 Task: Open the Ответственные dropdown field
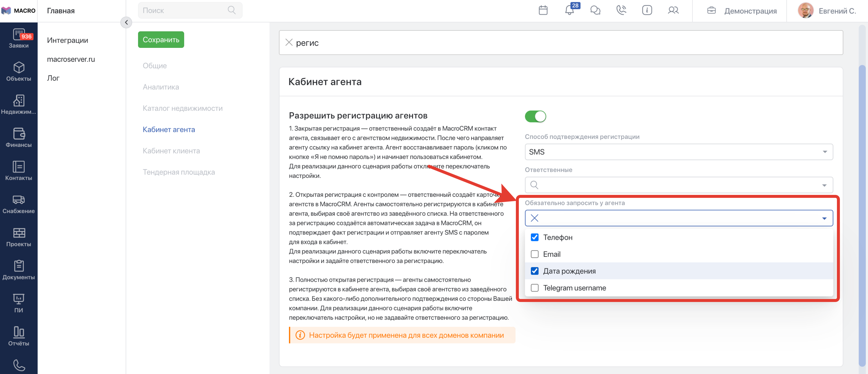(x=678, y=185)
